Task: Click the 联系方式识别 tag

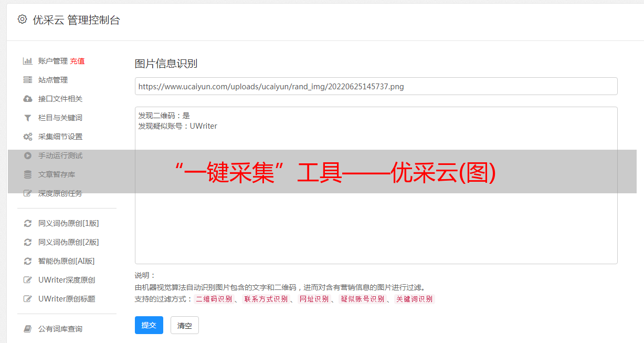Action: click(x=266, y=299)
